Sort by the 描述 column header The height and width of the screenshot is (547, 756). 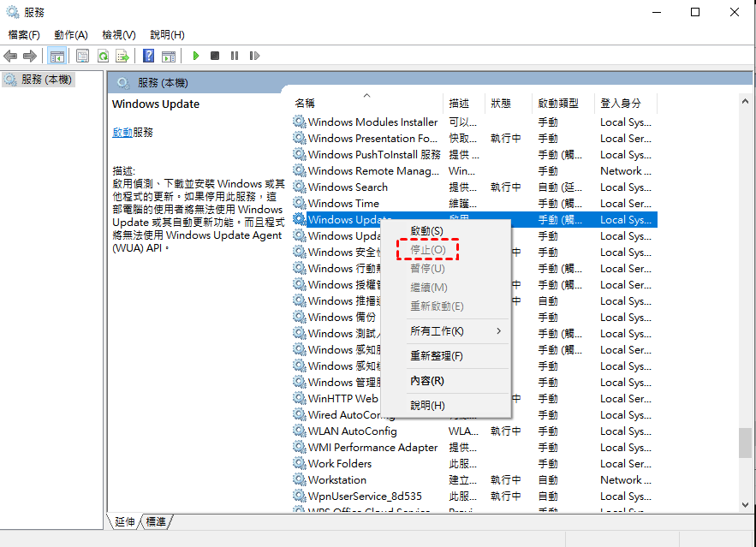(x=464, y=103)
